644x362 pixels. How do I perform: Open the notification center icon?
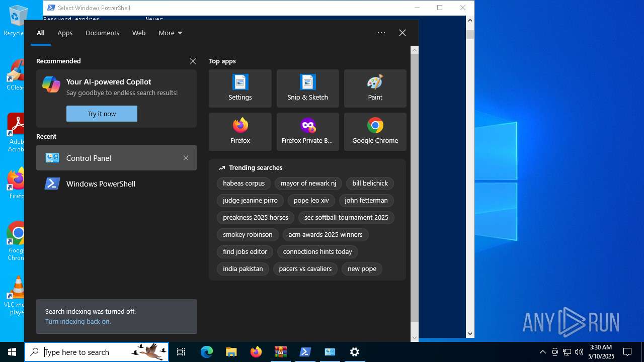click(627, 352)
